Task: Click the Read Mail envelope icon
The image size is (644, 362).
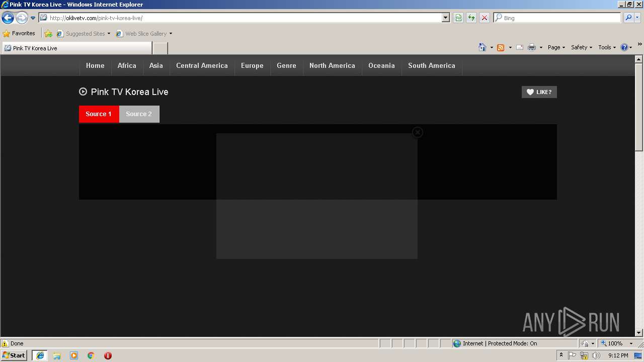Action: 520,47
